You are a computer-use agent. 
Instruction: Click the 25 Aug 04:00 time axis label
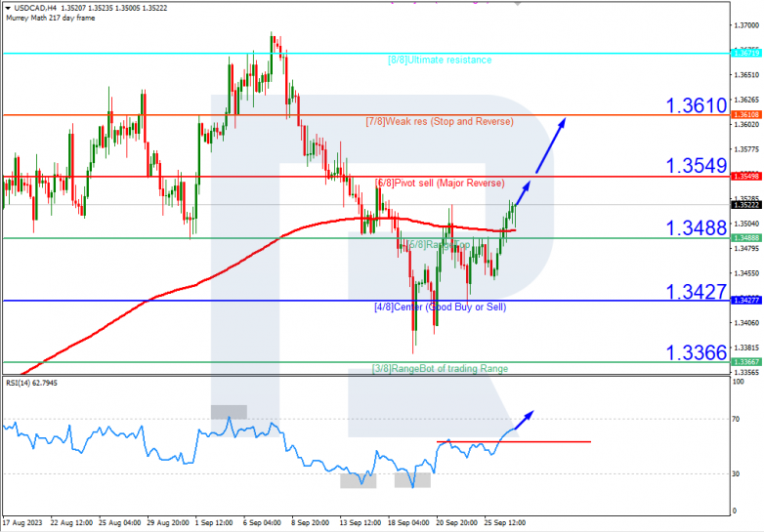(120, 523)
